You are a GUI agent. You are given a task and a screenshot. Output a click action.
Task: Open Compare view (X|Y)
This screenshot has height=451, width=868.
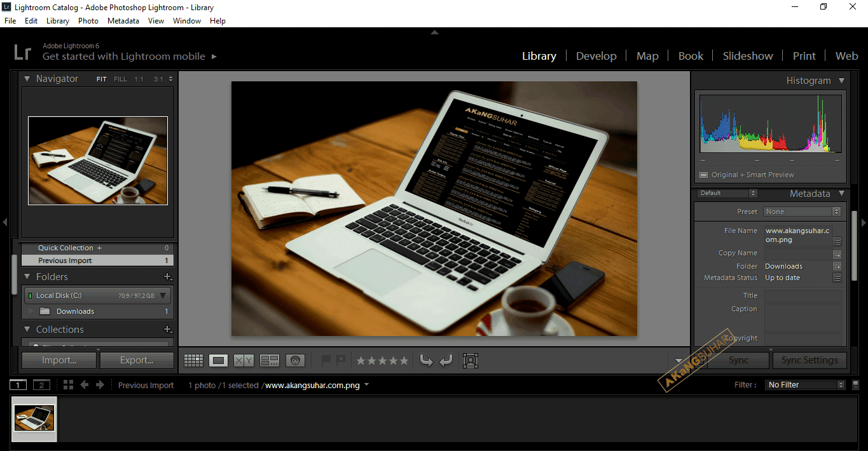point(244,361)
